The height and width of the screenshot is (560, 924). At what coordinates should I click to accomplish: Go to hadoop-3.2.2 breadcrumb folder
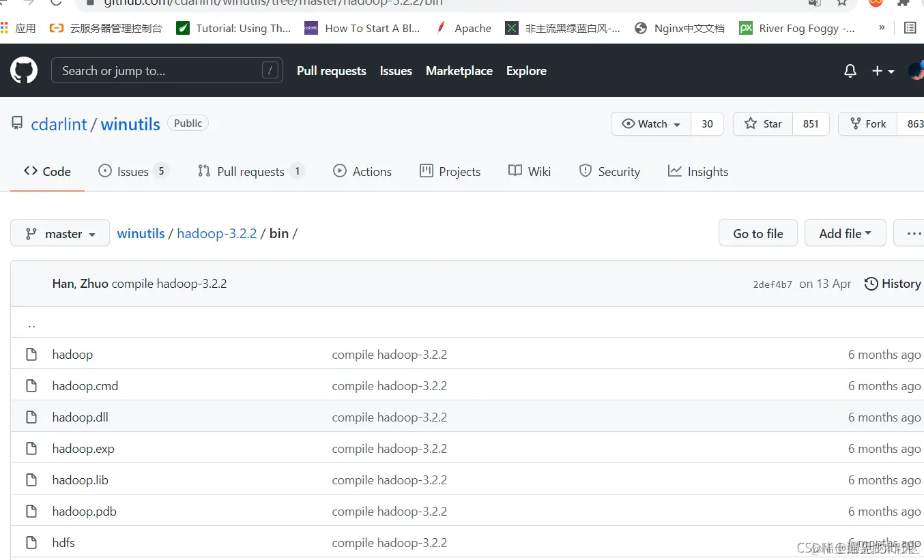click(x=216, y=233)
